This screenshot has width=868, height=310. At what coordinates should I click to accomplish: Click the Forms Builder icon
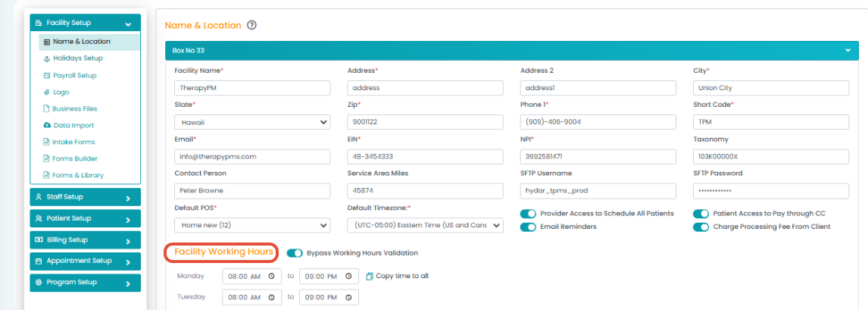click(x=47, y=159)
